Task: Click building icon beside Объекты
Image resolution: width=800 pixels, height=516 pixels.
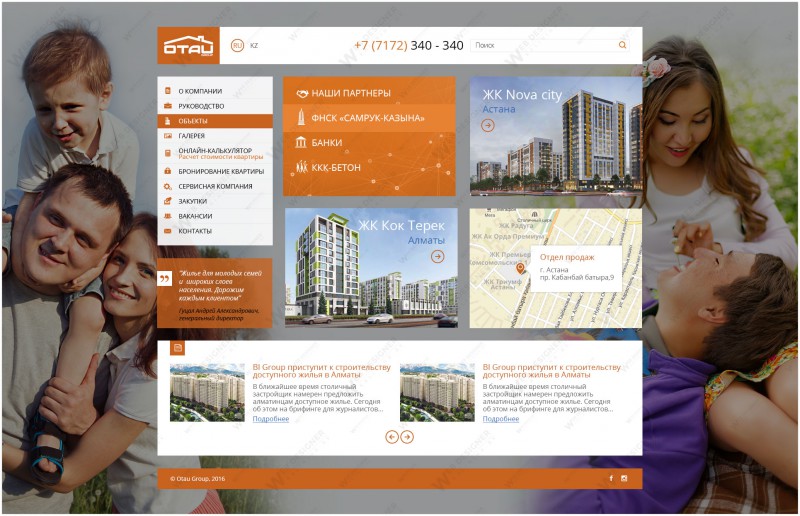Action: 167,121
